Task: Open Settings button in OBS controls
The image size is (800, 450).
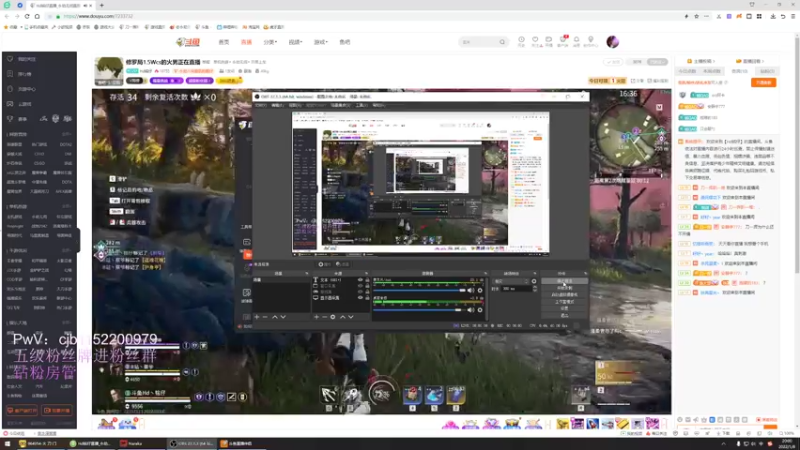Action: 565,308
